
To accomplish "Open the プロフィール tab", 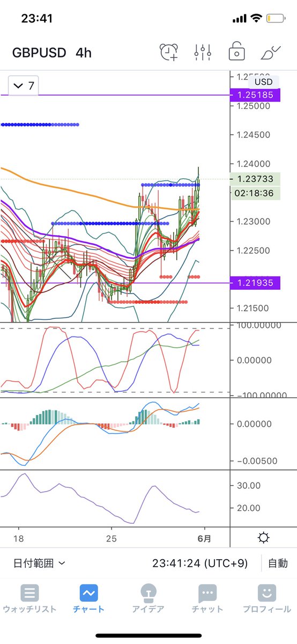I will [266, 599].
